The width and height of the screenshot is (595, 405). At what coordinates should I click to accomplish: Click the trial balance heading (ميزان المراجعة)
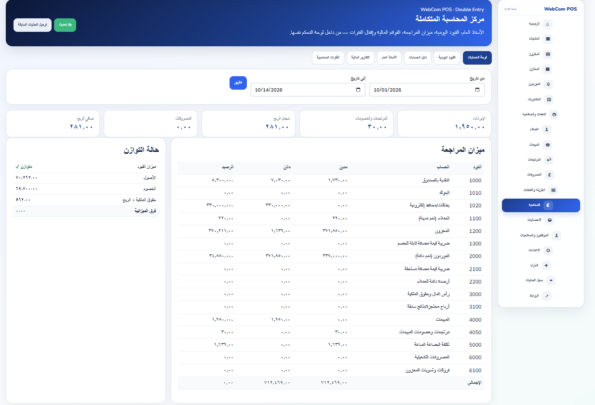(463, 150)
